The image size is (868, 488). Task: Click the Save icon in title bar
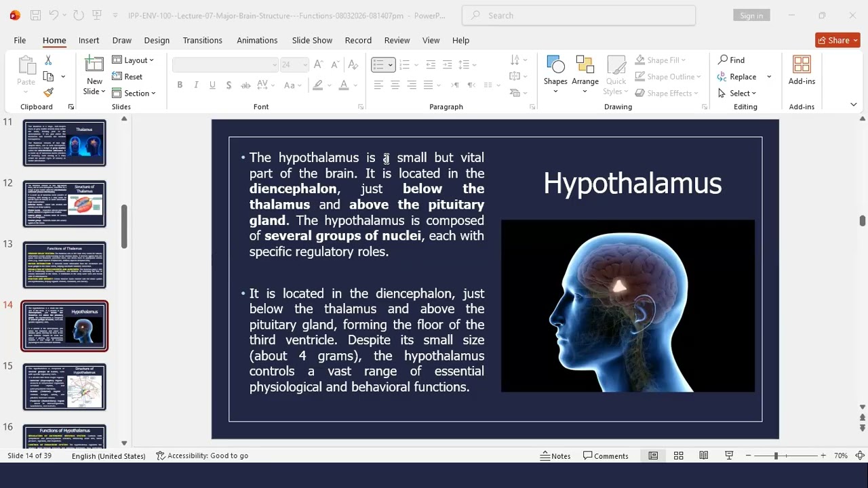pyautogui.click(x=35, y=15)
